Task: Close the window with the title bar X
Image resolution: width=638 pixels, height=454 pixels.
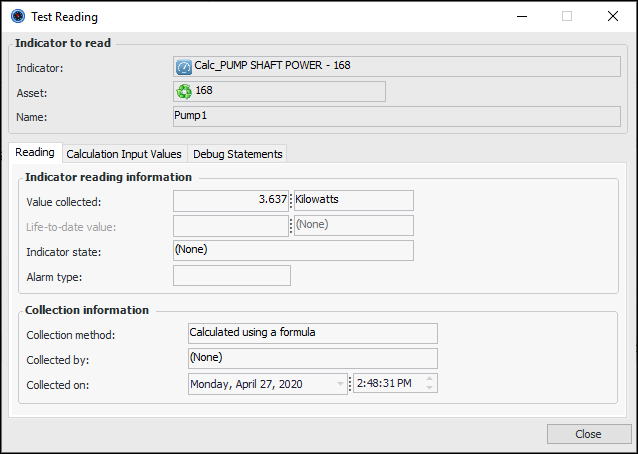Action: coord(613,16)
